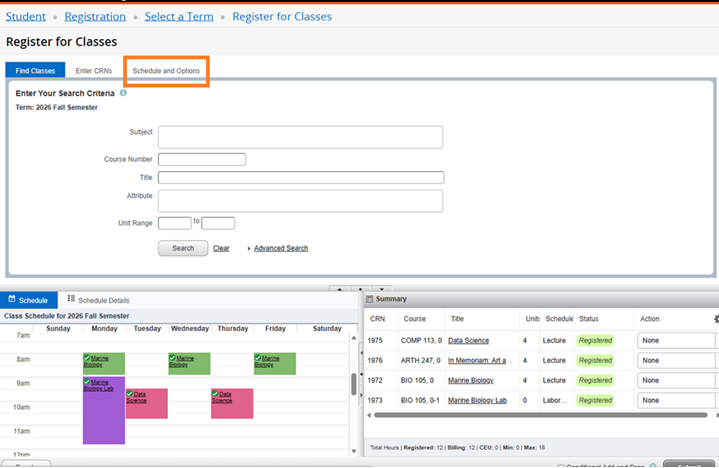The height and width of the screenshot is (468, 719).
Task: Click the schedule calendar scroll down arrow
Action: tap(354, 451)
